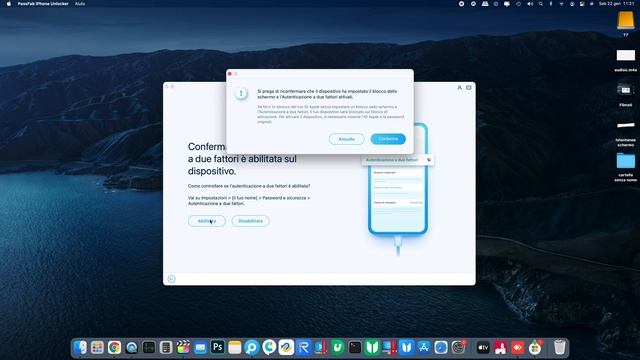Screen dimensions: 640x360
Task: Open the user account icon in PassFab window
Action: [459, 87]
